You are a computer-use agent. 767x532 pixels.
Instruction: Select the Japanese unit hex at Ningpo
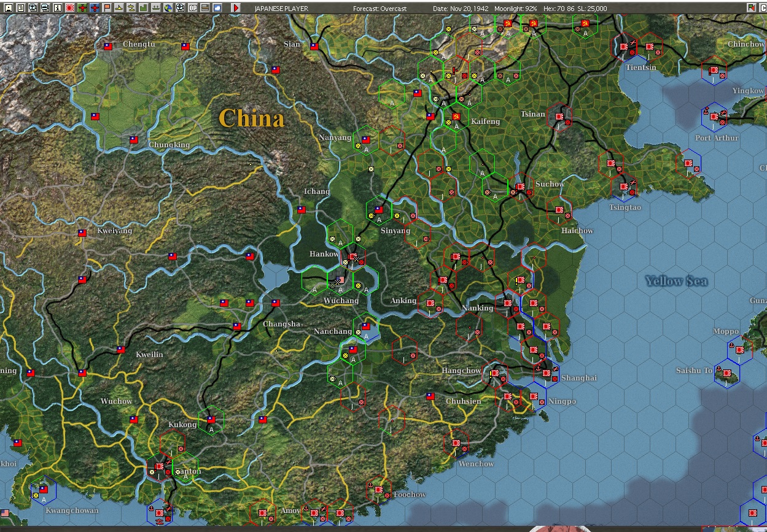(534, 397)
